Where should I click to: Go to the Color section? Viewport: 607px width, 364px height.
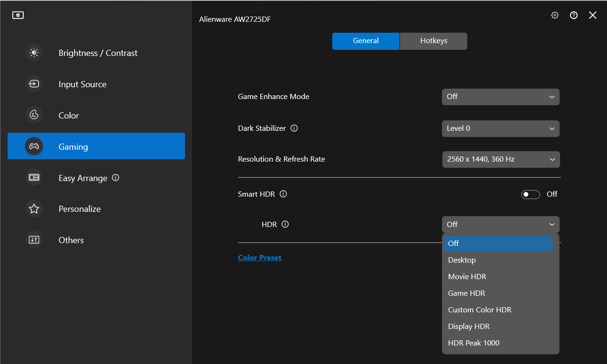pyautogui.click(x=96, y=115)
